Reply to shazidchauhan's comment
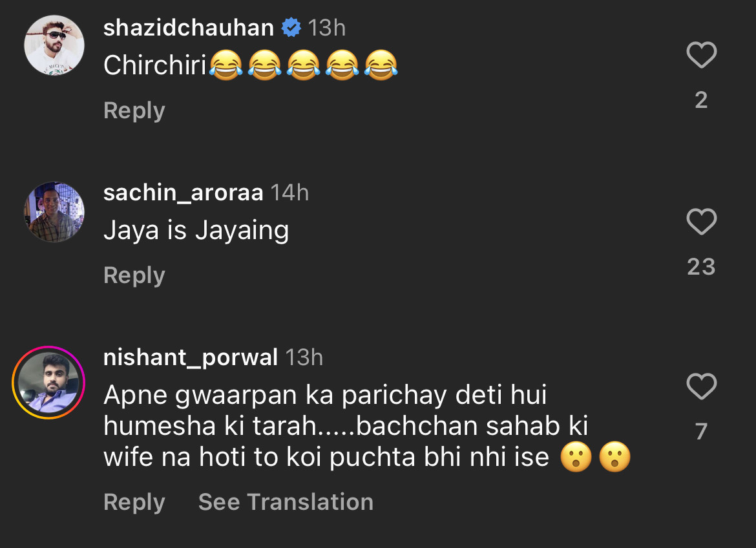 pyautogui.click(x=134, y=111)
